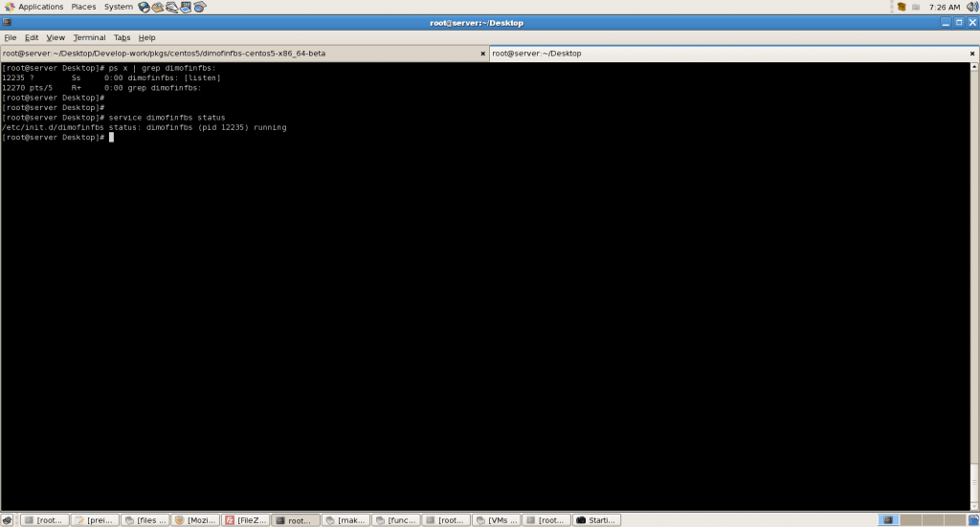Open the View menu

click(x=56, y=37)
